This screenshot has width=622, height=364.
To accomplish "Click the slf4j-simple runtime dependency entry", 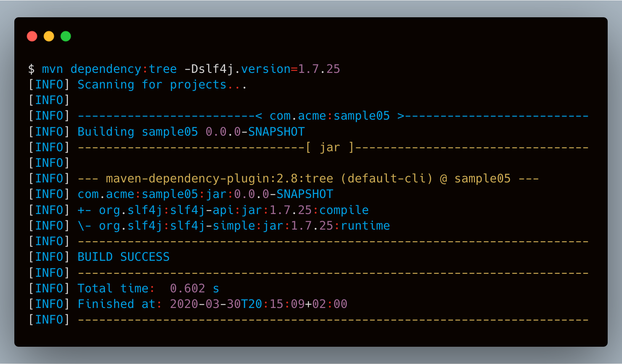I will click(244, 226).
